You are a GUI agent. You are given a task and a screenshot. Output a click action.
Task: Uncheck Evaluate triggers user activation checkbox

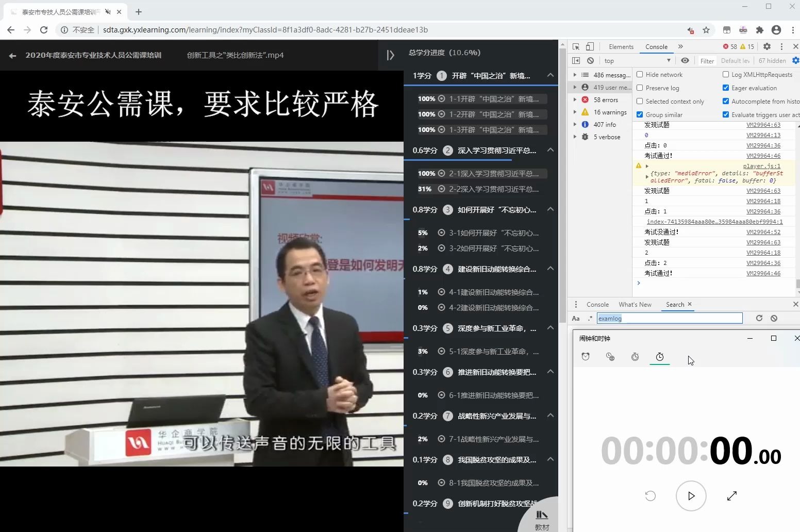point(726,114)
